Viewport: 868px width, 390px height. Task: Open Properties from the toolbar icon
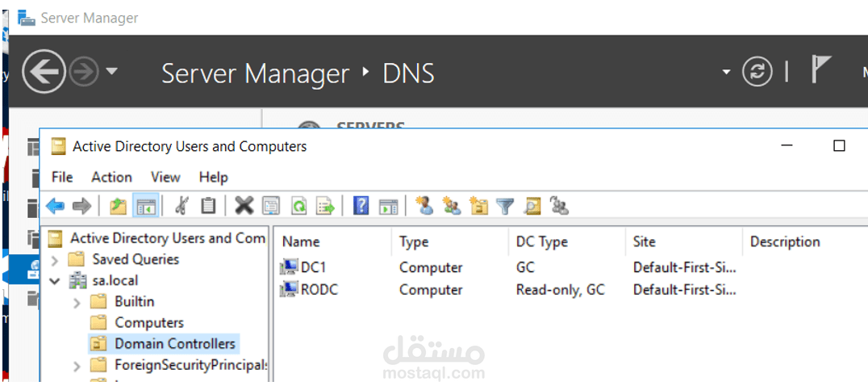coord(271,207)
